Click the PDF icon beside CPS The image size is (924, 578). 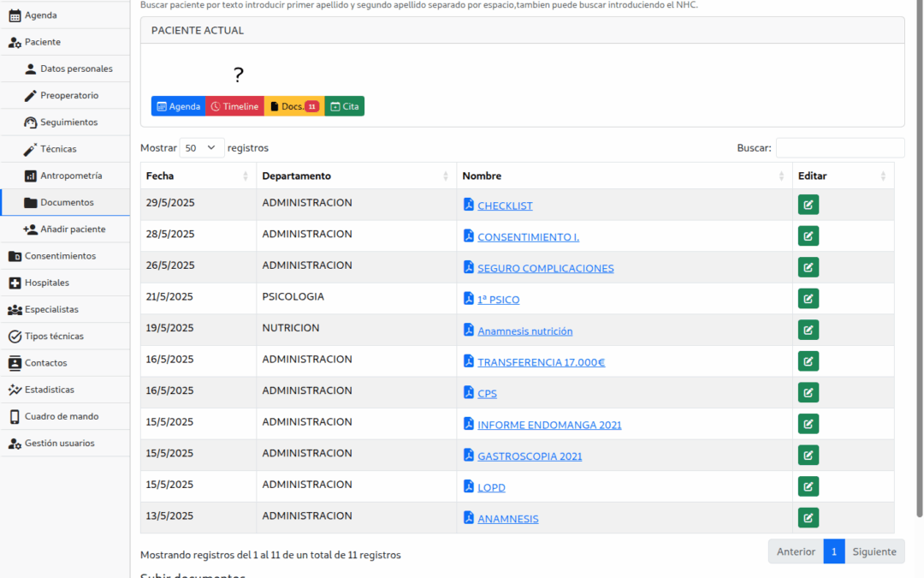tap(469, 391)
